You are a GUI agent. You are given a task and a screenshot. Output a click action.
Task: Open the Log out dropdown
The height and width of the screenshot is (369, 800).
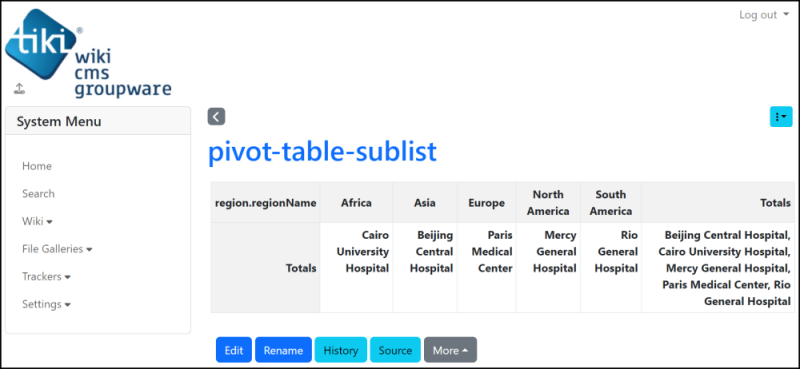[764, 15]
